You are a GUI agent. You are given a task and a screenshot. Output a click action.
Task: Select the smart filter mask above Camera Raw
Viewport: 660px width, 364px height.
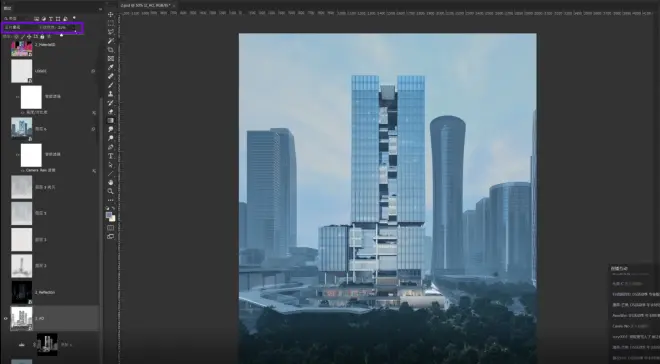click(31, 155)
